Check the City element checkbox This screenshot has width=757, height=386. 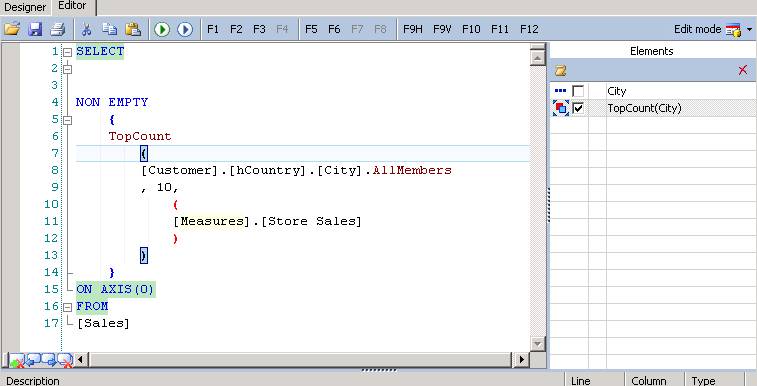[578, 91]
